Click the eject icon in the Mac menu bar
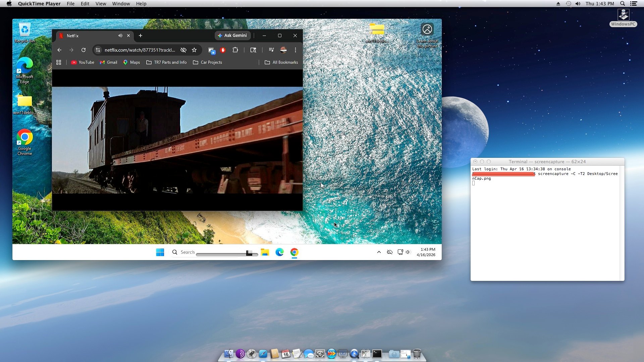 558,4
